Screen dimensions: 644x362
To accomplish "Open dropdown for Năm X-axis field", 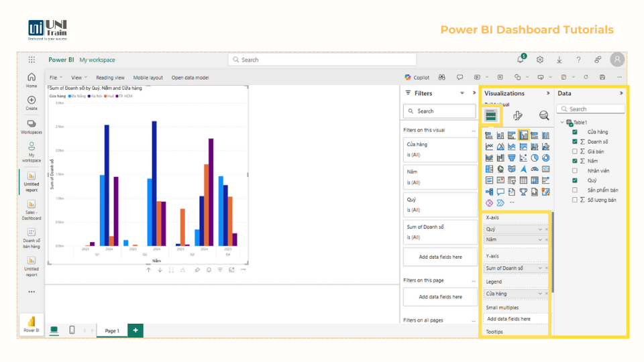I will point(540,240).
